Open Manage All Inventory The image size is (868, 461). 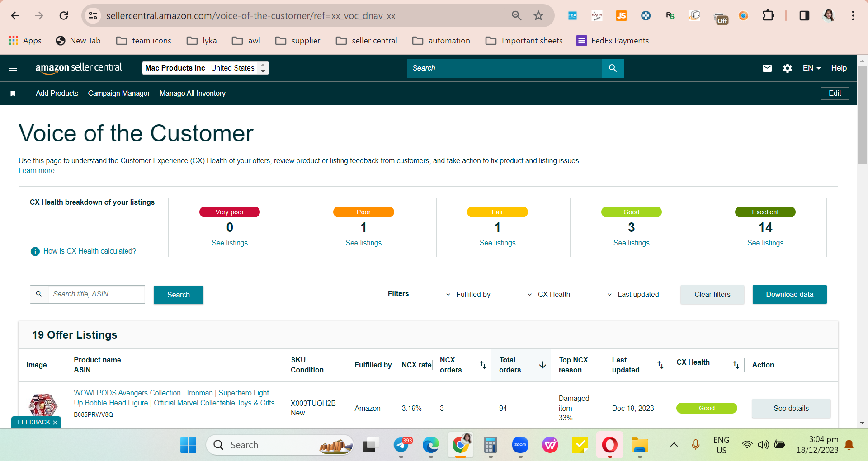click(x=193, y=94)
